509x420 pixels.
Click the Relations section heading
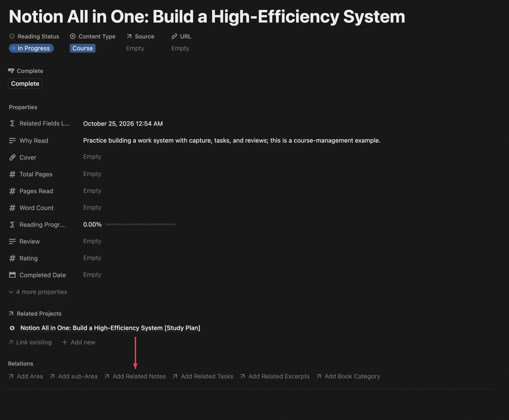[21, 363]
